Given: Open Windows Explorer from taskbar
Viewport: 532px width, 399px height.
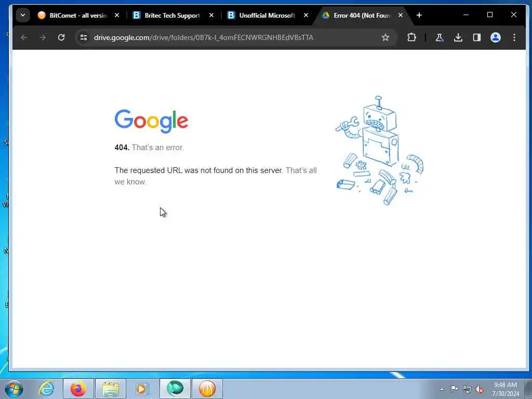Looking at the screenshot, I should tap(111, 389).
